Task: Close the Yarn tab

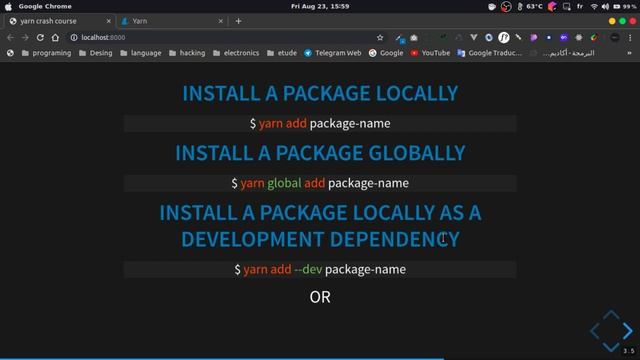Action: (220, 21)
